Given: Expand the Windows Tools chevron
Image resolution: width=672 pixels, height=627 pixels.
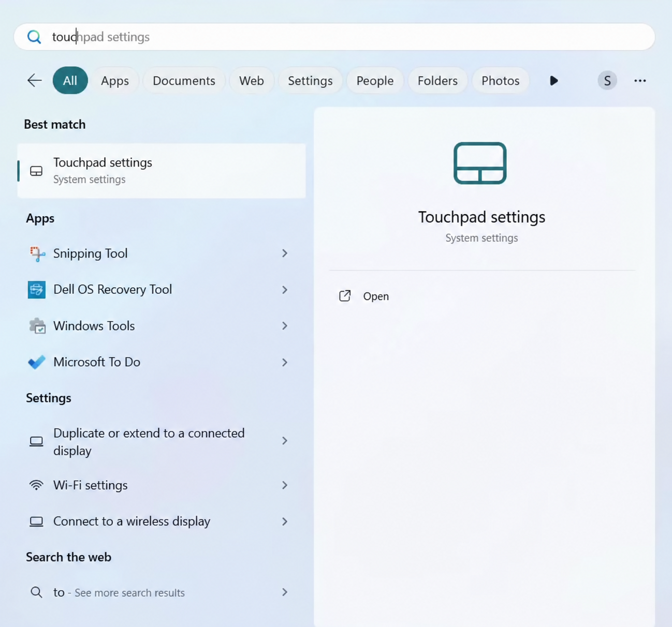Looking at the screenshot, I should coord(285,326).
